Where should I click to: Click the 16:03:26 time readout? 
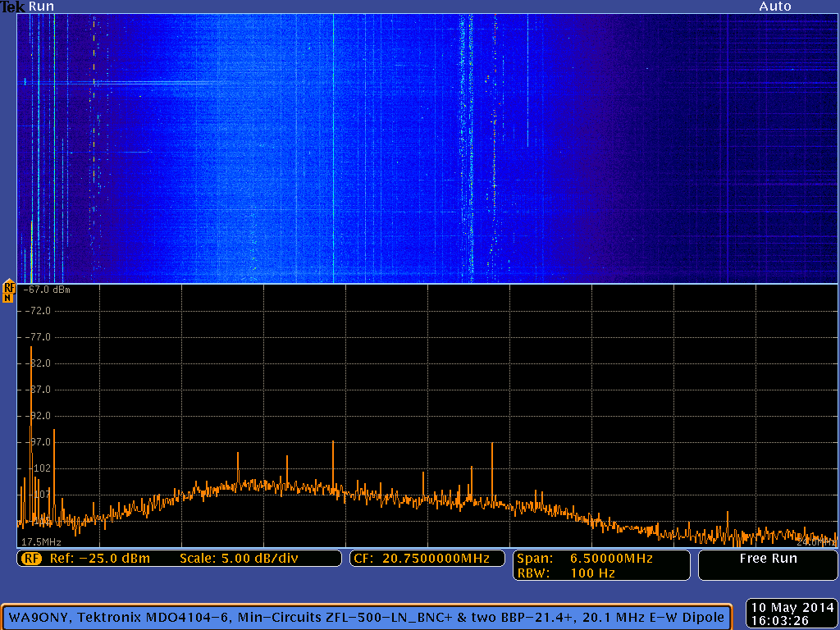click(779, 621)
